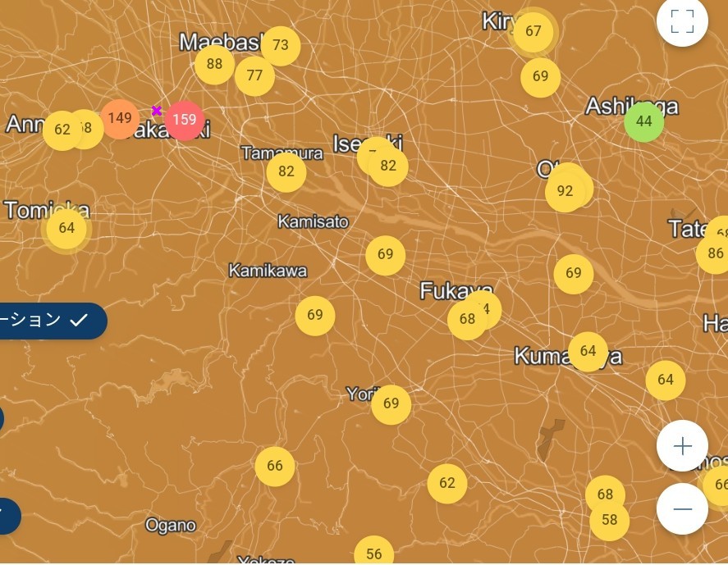Toggle the ーション checkmark filter pill
Viewport: 728px width, 565px height.
click(52, 321)
